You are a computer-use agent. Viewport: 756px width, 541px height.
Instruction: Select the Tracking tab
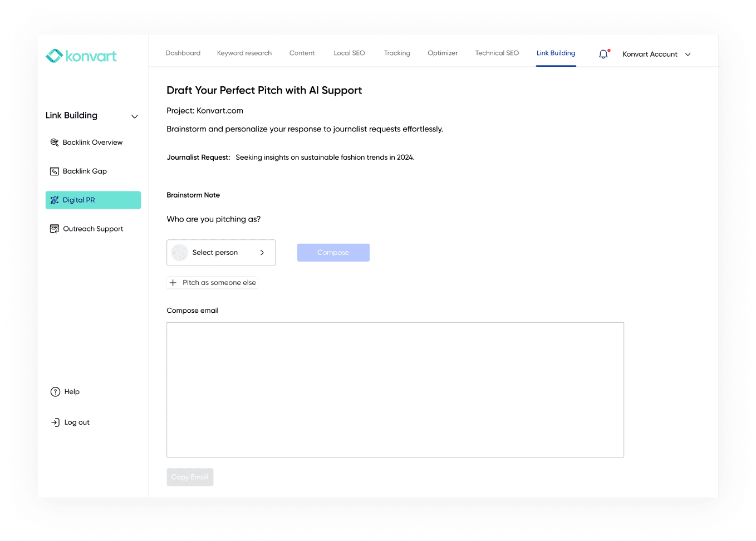click(x=397, y=53)
